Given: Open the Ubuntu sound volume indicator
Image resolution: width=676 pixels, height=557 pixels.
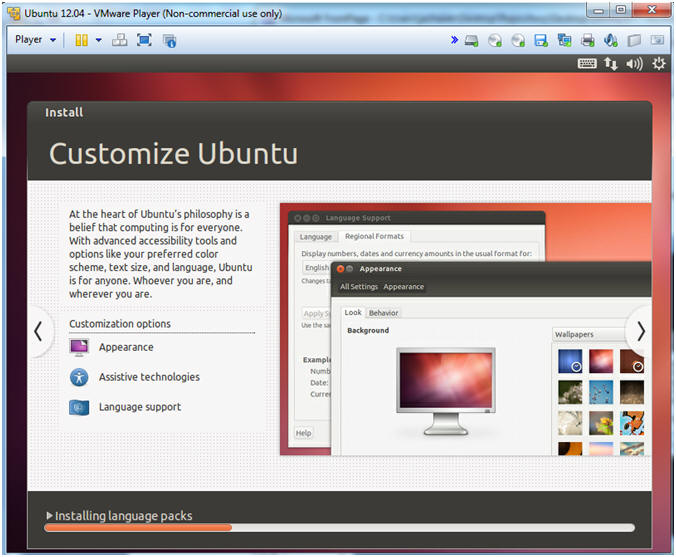Looking at the screenshot, I should coord(634,64).
